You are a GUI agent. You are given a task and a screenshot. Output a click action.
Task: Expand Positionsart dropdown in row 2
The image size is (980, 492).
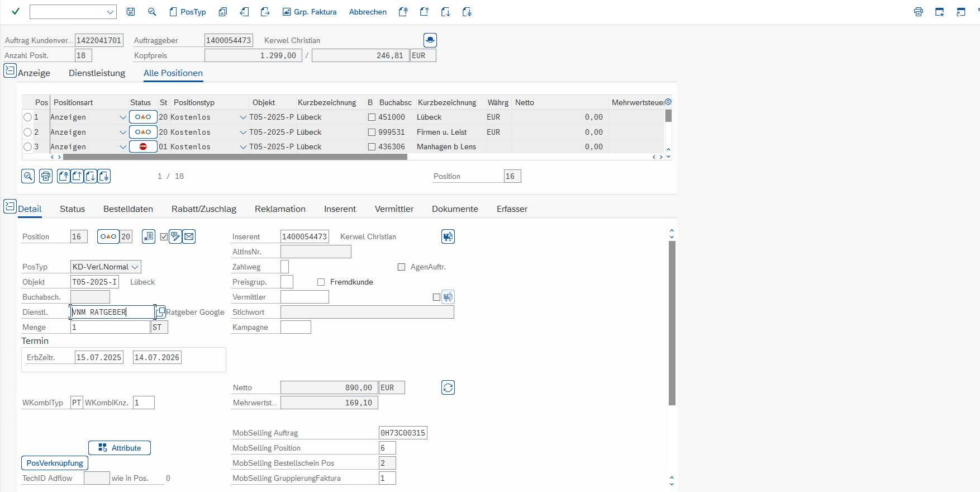point(123,132)
